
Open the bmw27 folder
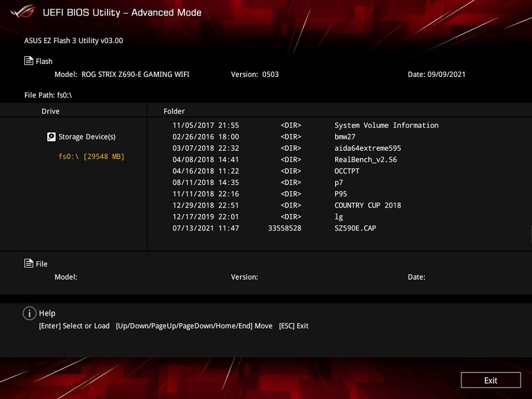[345, 137]
